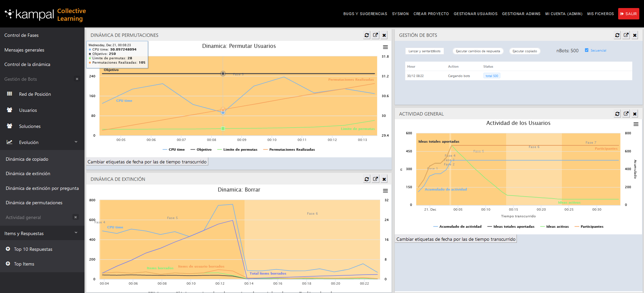Click the Objetivo line marker on chart
Viewport: 644px width, 293px height.
pyautogui.click(x=223, y=74)
